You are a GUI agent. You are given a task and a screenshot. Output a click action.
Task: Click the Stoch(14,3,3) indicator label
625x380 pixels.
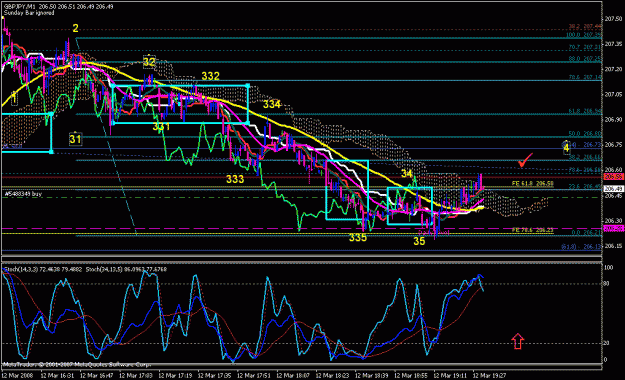[x=43, y=270]
